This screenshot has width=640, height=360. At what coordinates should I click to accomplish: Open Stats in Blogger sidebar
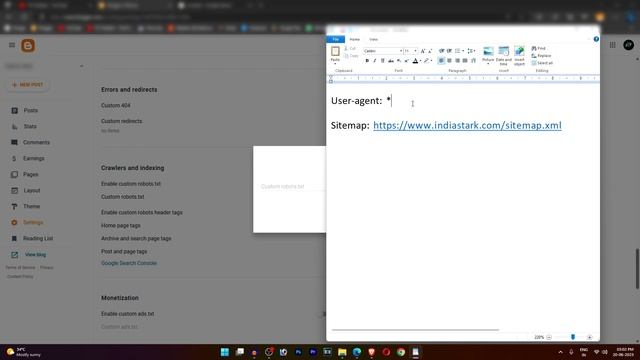30,127
